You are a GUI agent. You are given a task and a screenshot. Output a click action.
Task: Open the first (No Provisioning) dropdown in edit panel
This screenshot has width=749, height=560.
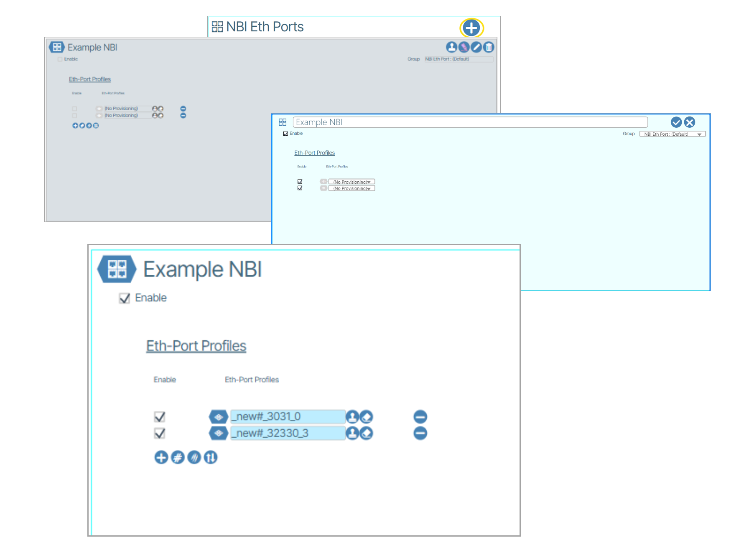pos(352,182)
